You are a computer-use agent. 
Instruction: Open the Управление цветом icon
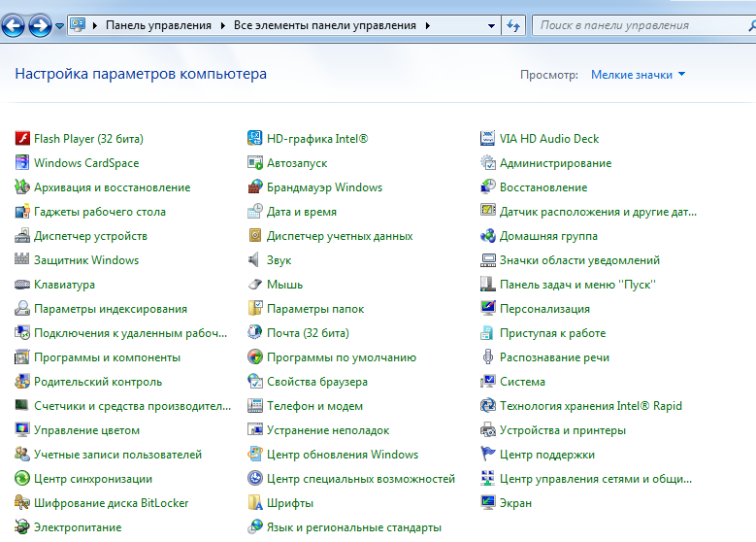click(x=22, y=430)
